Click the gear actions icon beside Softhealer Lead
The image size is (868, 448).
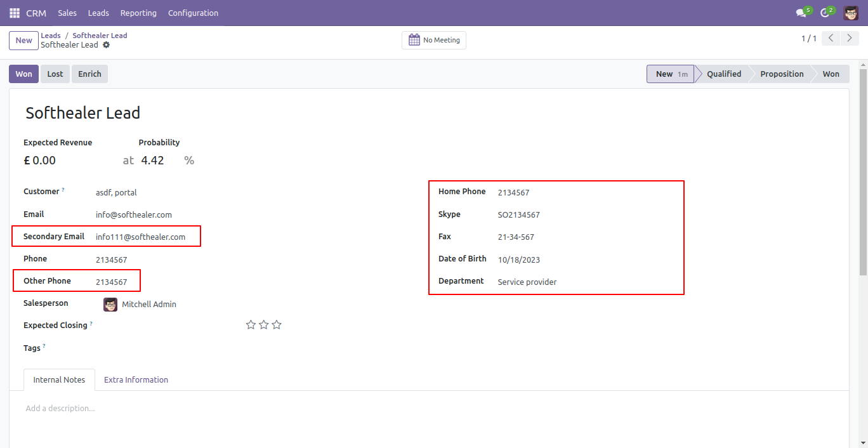click(x=106, y=45)
